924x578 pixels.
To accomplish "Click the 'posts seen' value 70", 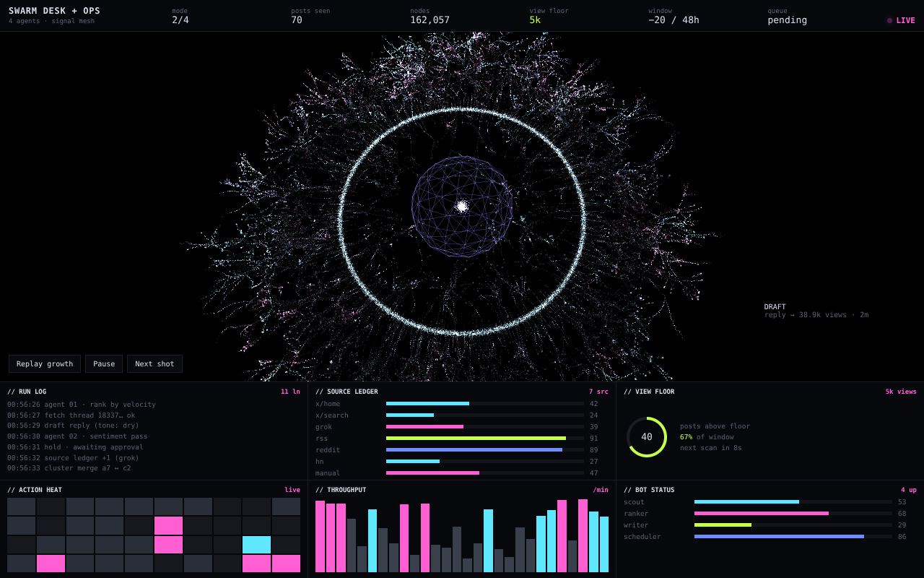I will coord(297,20).
